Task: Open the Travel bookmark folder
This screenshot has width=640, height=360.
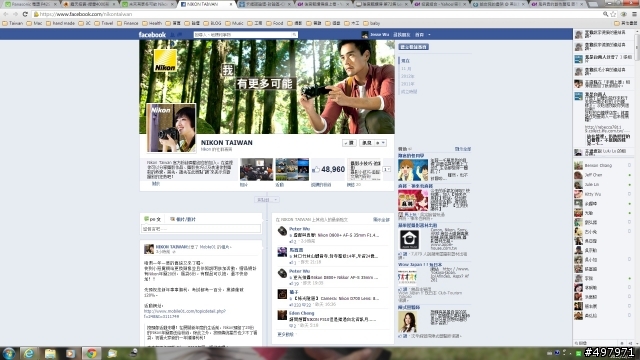Action: point(104,23)
